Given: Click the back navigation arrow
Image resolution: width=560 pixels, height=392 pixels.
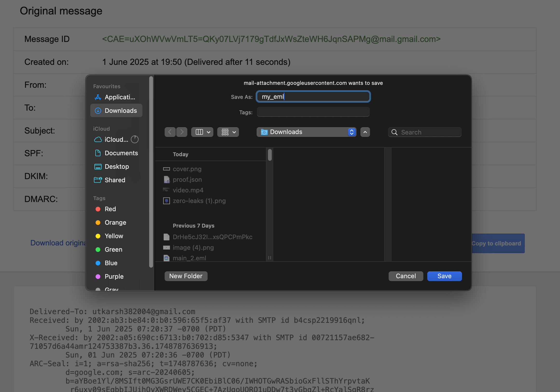Looking at the screenshot, I should coord(170,132).
